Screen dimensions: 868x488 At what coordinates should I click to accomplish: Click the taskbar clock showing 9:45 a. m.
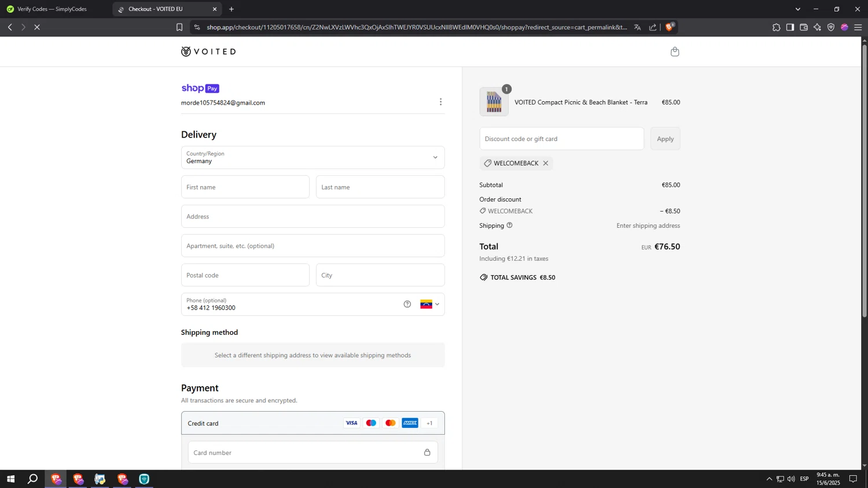828,479
